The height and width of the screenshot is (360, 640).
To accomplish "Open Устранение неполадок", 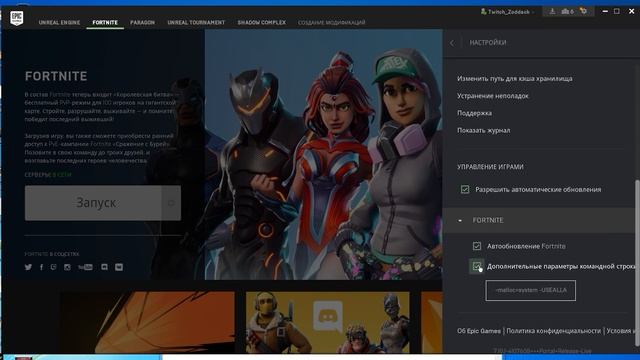I will click(493, 96).
